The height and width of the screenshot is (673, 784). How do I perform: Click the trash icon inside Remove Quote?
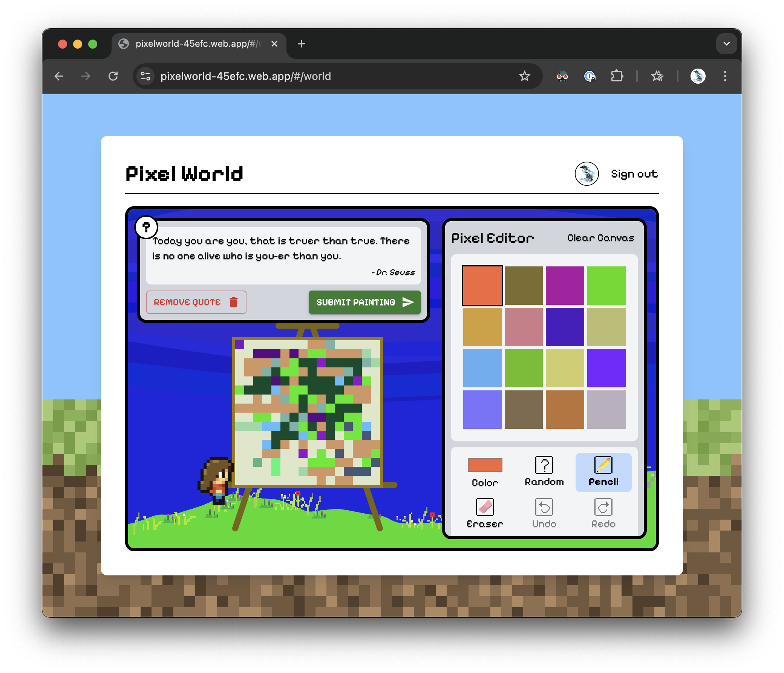[233, 302]
